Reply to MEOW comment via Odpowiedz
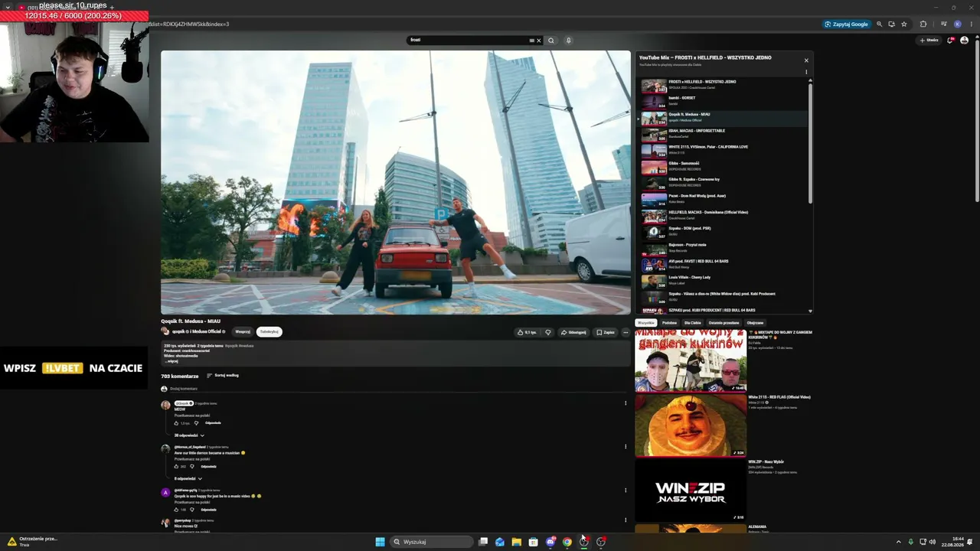The height and width of the screenshot is (551, 980). [x=213, y=423]
